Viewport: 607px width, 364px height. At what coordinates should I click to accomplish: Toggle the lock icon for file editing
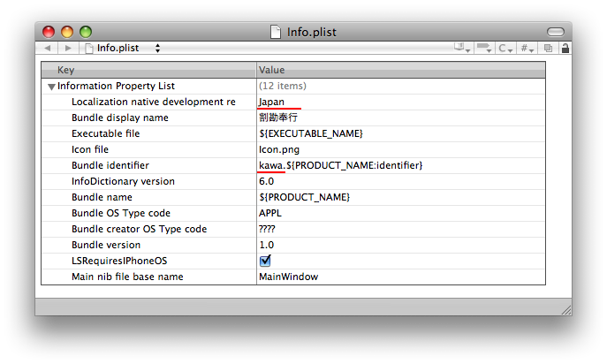[565, 48]
